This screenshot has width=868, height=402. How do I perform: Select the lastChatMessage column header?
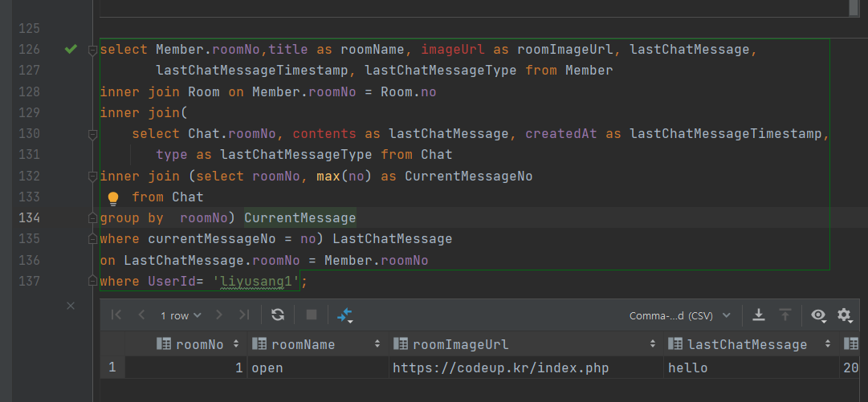coord(752,344)
